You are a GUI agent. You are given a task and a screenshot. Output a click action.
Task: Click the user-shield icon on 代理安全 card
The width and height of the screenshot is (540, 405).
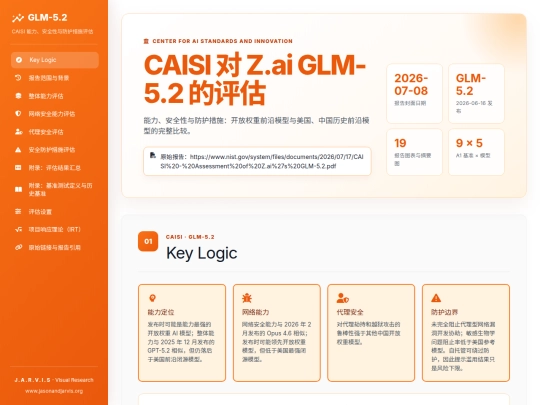coord(343,298)
